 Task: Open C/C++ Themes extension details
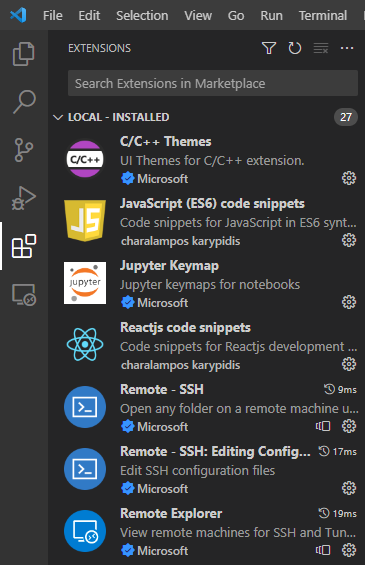coord(165,142)
